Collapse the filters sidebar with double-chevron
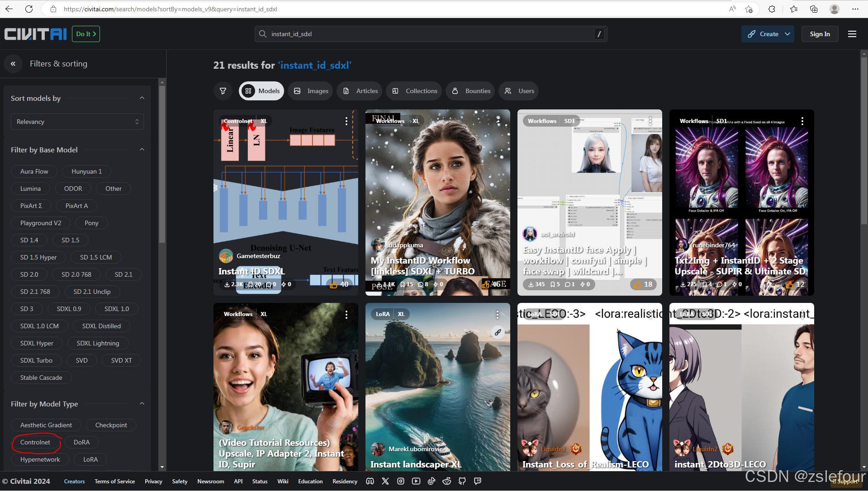Viewport: 868px width, 491px height. (13, 64)
